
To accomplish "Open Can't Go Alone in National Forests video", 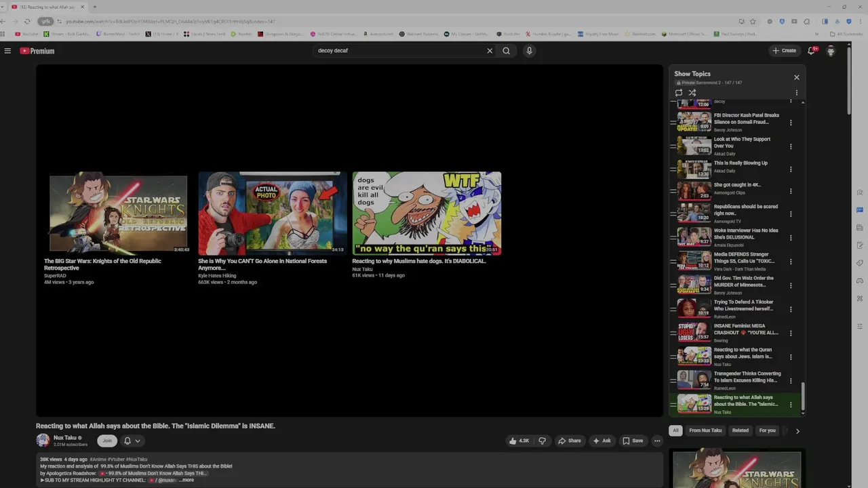I will 271,213.
